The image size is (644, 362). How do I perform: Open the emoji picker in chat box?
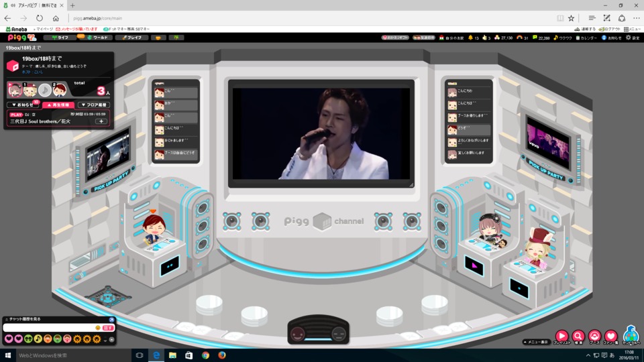tap(98, 328)
